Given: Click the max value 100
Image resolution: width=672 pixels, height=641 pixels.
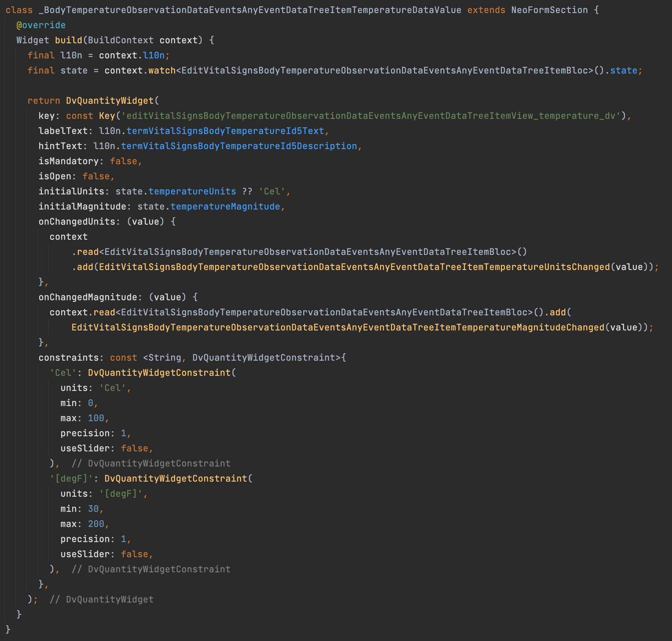Looking at the screenshot, I should [x=96, y=418].
